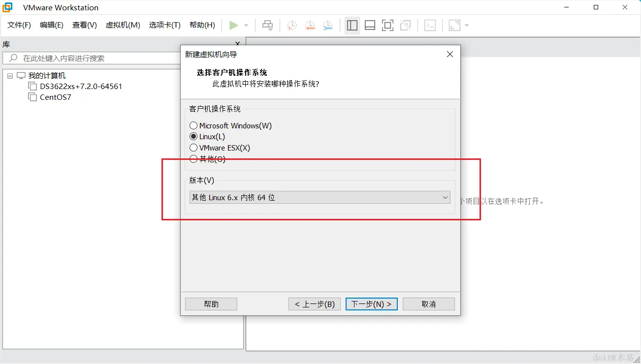Open the 虚拟机(M) menu
This screenshot has width=641, height=364.
(x=123, y=25)
